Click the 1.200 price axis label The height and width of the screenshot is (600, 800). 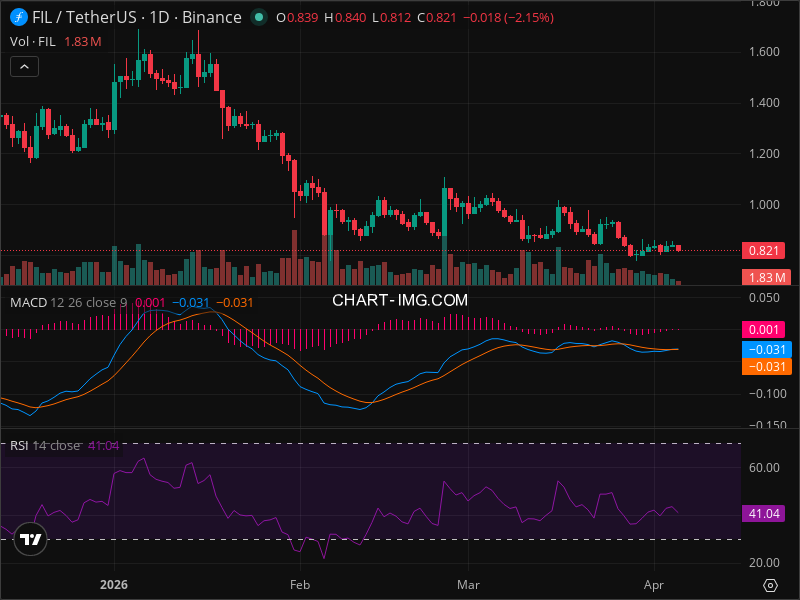[x=764, y=154]
